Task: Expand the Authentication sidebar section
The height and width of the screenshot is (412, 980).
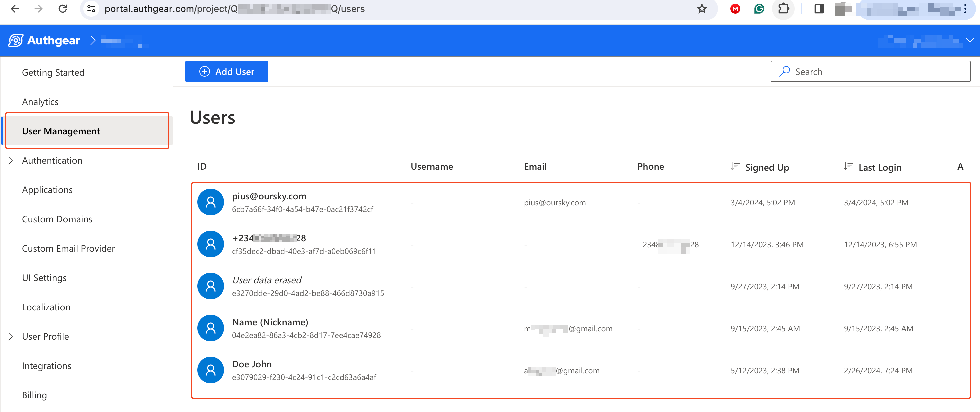Action: [x=11, y=161]
